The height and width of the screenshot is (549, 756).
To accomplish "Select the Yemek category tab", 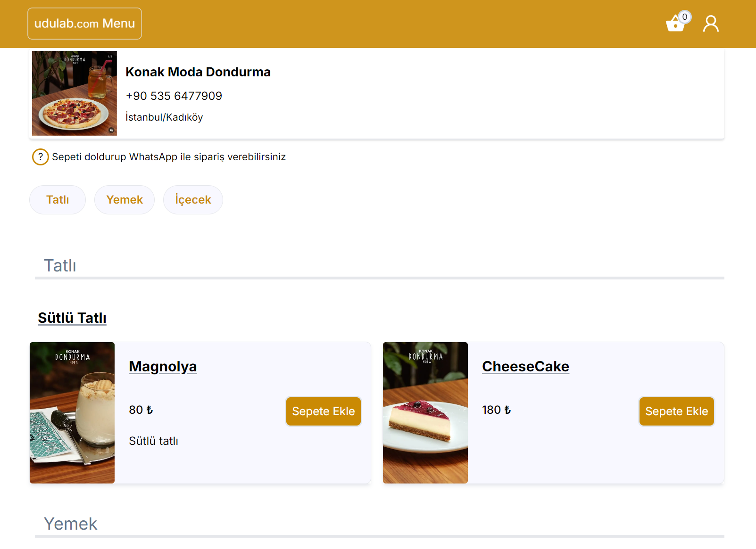I will pyautogui.click(x=125, y=200).
